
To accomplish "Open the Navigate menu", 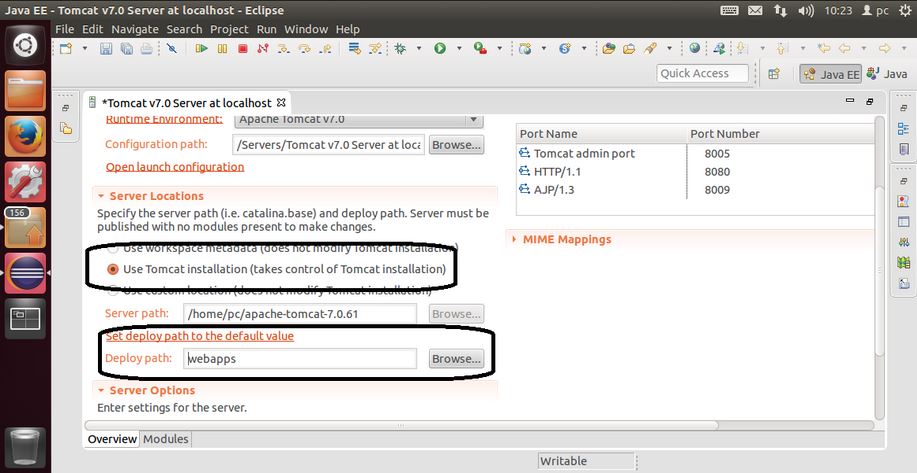I will 134,29.
